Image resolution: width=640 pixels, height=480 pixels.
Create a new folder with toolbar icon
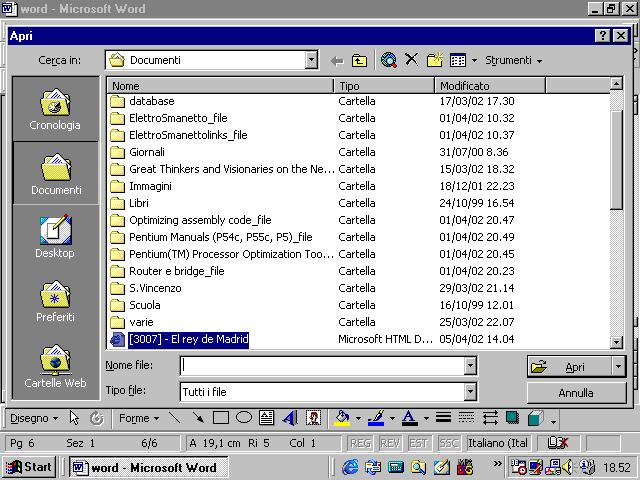[x=435, y=60]
